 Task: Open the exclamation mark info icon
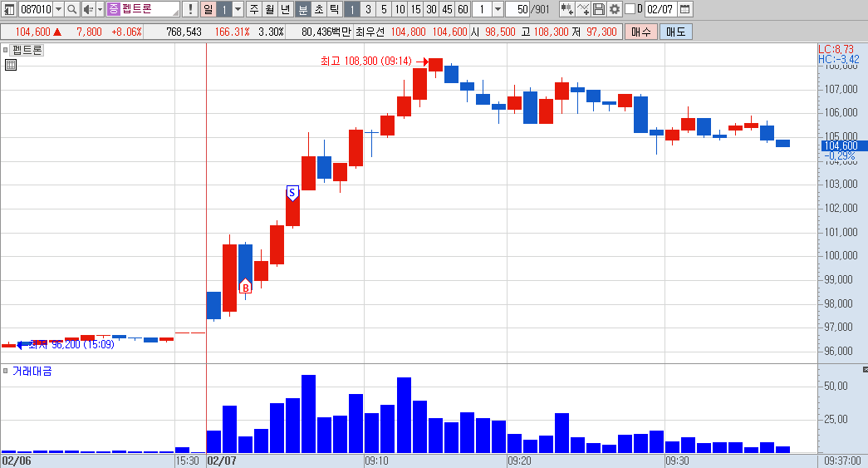(190, 9)
